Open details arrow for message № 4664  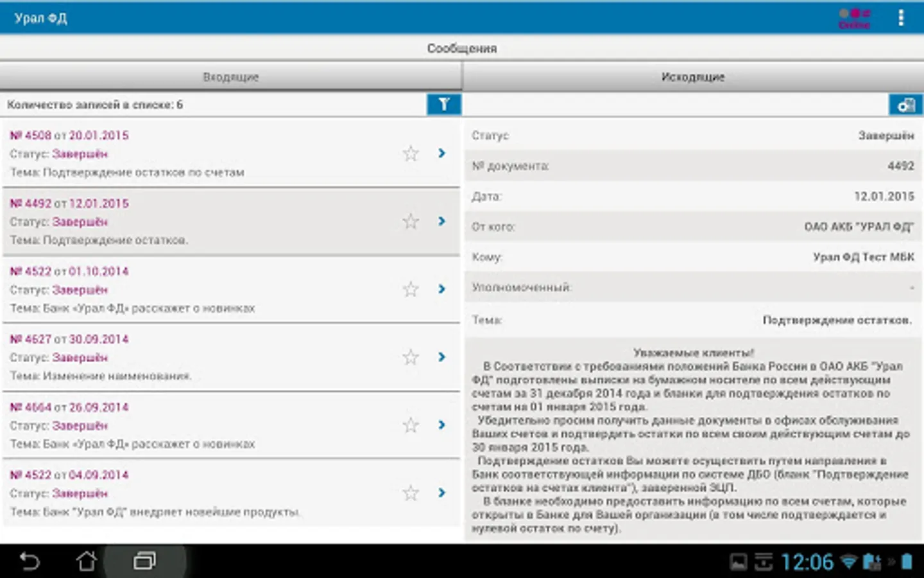(441, 425)
